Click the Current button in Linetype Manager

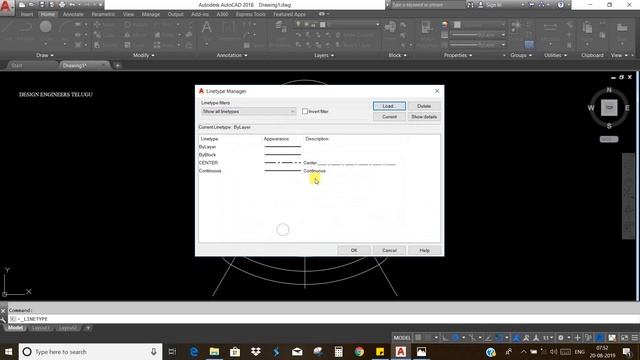389,117
